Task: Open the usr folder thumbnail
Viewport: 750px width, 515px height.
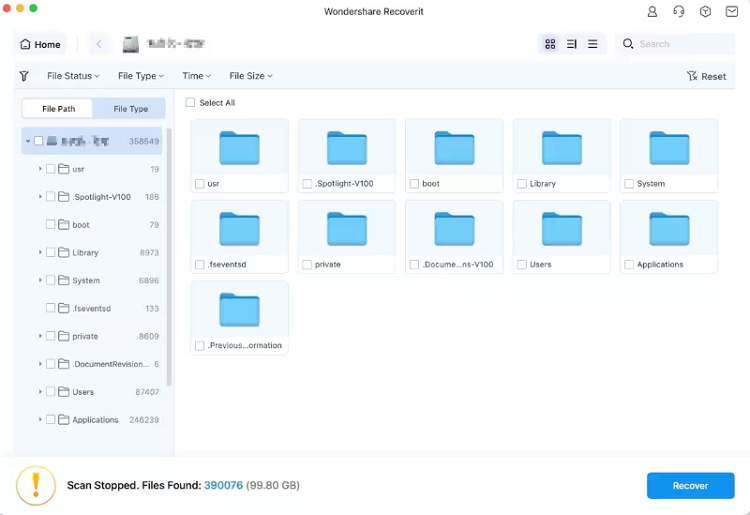Action: click(x=239, y=148)
